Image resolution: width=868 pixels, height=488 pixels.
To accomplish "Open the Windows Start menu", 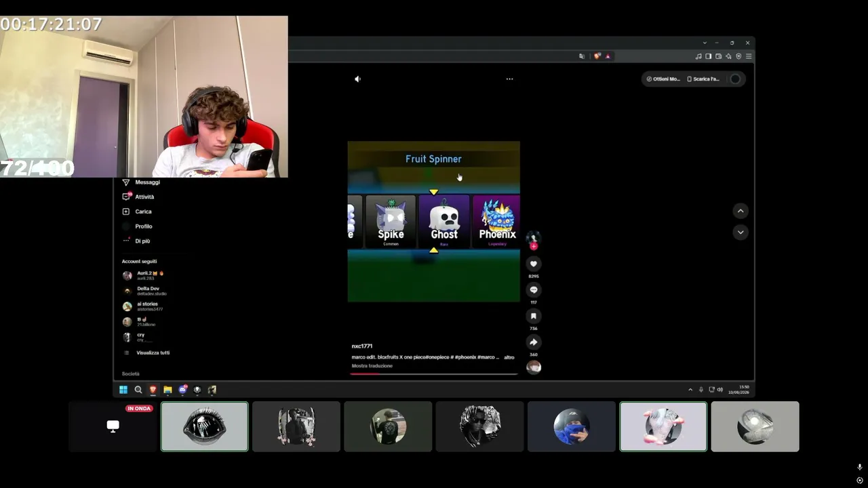I will click(x=123, y=390).
